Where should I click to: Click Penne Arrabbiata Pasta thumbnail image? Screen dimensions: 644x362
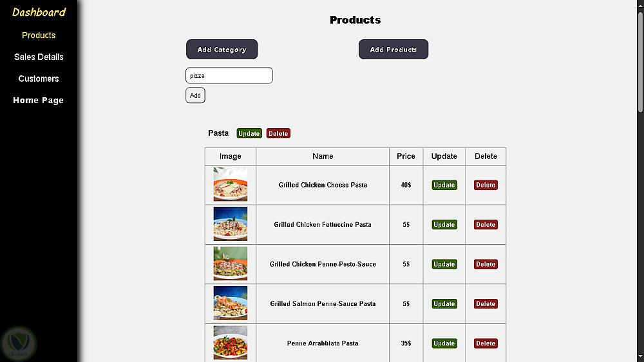(x=231, y=343)
